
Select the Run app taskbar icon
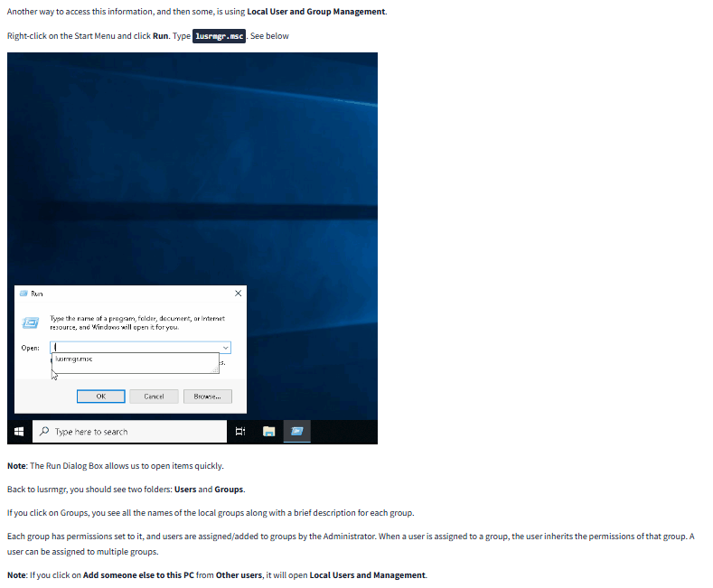[296, 432]
